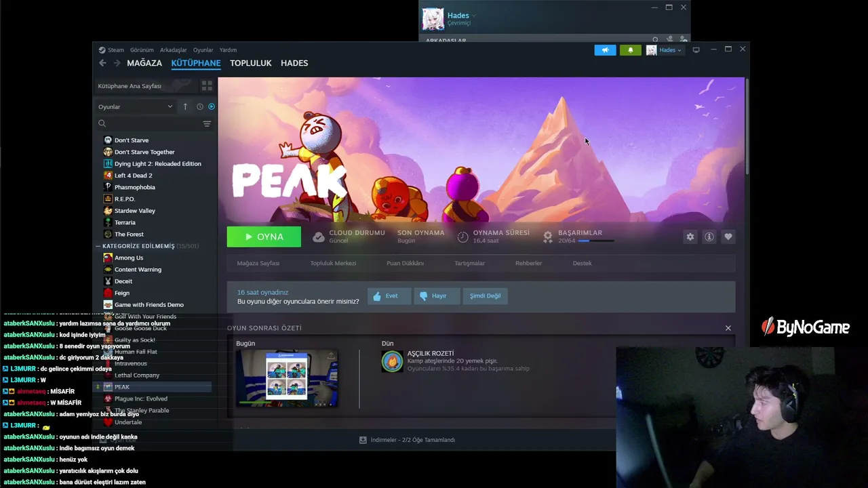Viewport: 868px width, 488px height.
Task: Click the cloud status icon
Action: [x=319, y=237]
